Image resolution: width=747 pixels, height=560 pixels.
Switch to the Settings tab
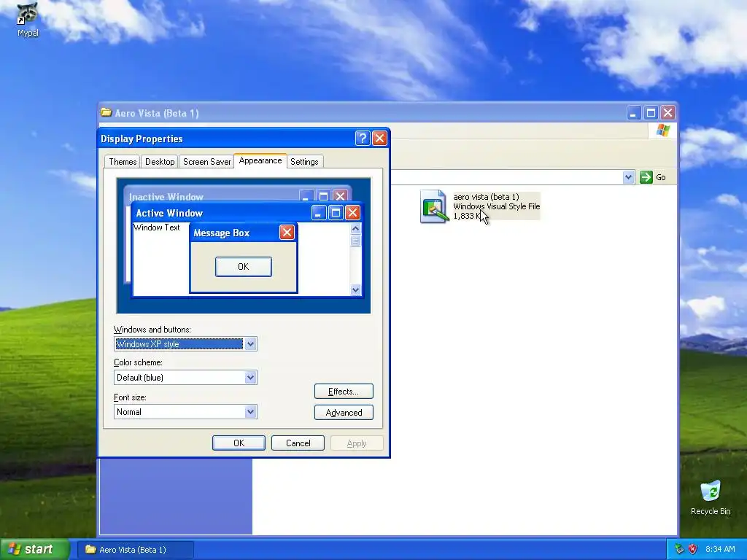pyautogui.click(x=304, y=162)
